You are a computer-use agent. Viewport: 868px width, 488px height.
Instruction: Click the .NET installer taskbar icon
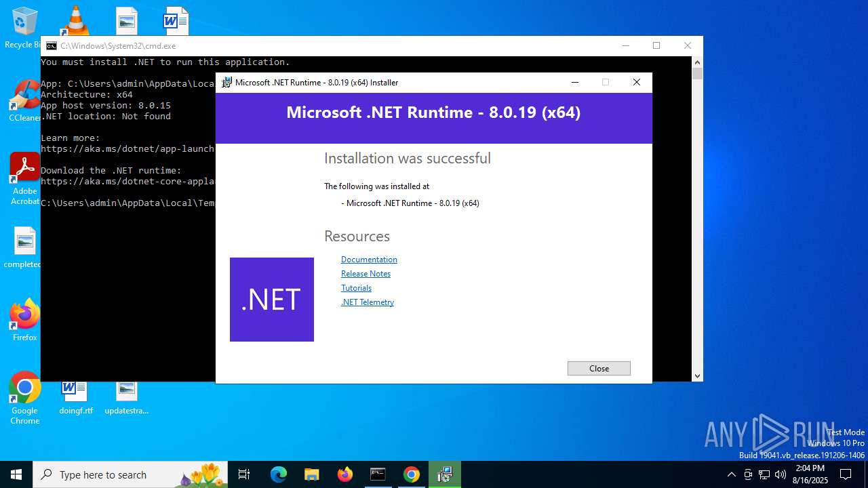coord(445,474)
